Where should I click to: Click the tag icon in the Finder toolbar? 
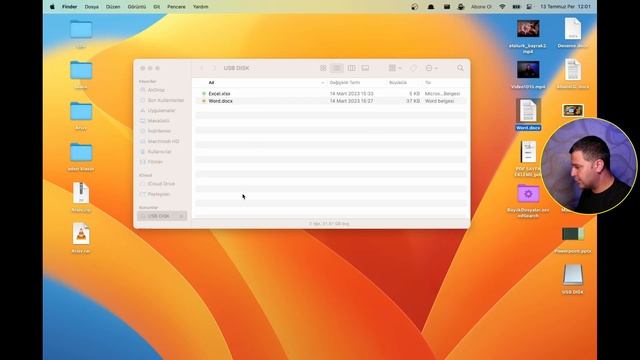pos(413,68)
